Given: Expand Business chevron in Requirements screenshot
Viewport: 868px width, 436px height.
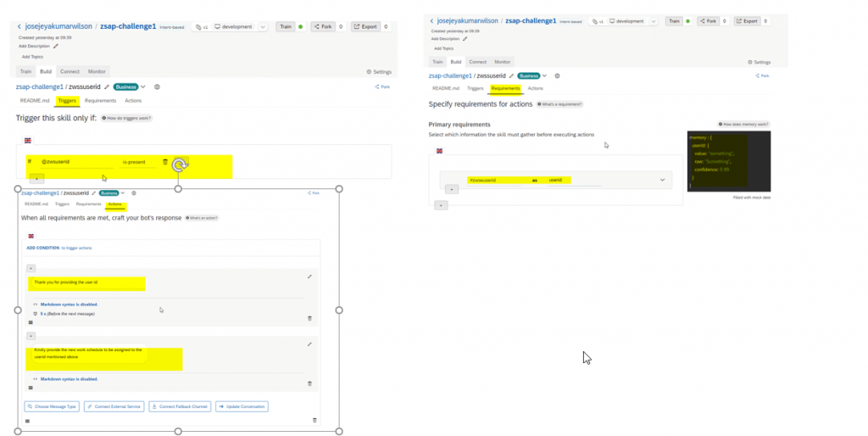Looking at the screenshot, I should 545,75.
